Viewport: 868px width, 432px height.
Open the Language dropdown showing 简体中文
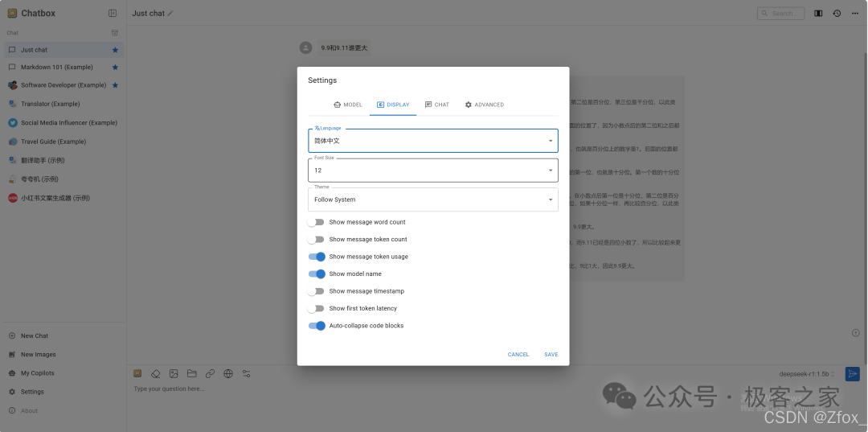point(433,141)
